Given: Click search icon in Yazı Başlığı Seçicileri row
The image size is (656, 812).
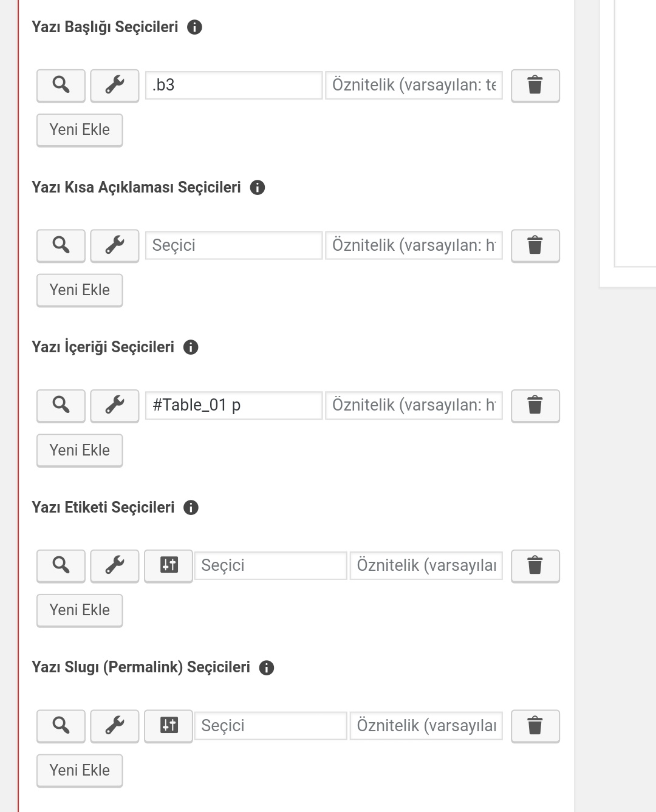Looking at the screenshot, I should (x=61, y=85).
